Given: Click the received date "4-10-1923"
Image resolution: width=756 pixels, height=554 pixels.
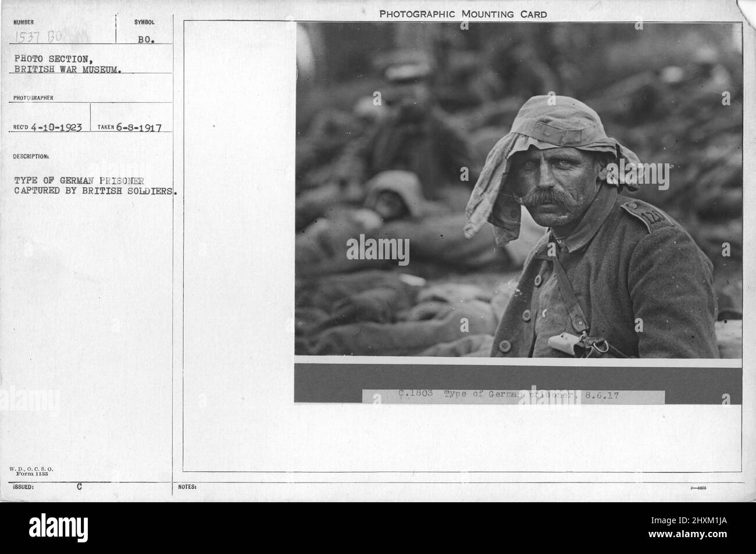Looking at the screenshot, I should [x=56, y=126].
